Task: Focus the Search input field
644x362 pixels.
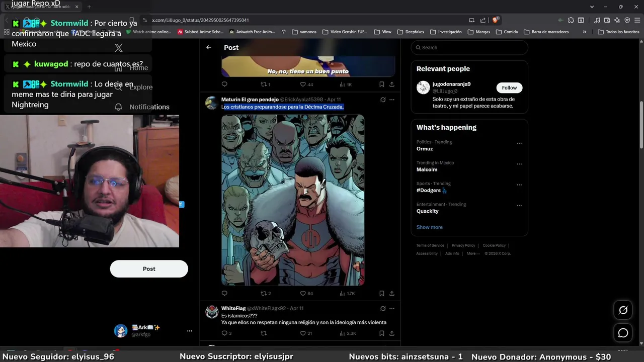Action: [469, 47]
